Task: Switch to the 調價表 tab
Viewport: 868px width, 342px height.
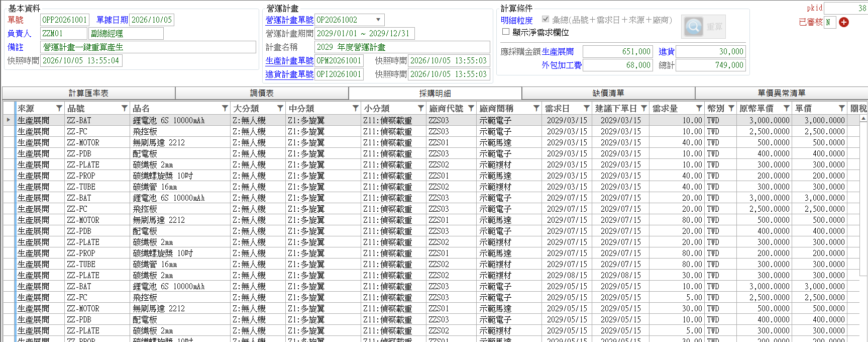Action: click(262, 93)
